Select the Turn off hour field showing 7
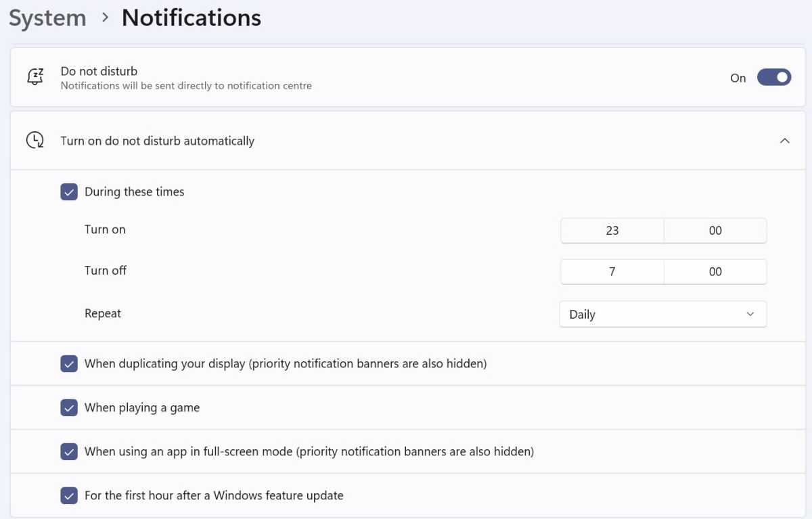The height and width of the screenshot is (519, 812). tap(612, 271)
